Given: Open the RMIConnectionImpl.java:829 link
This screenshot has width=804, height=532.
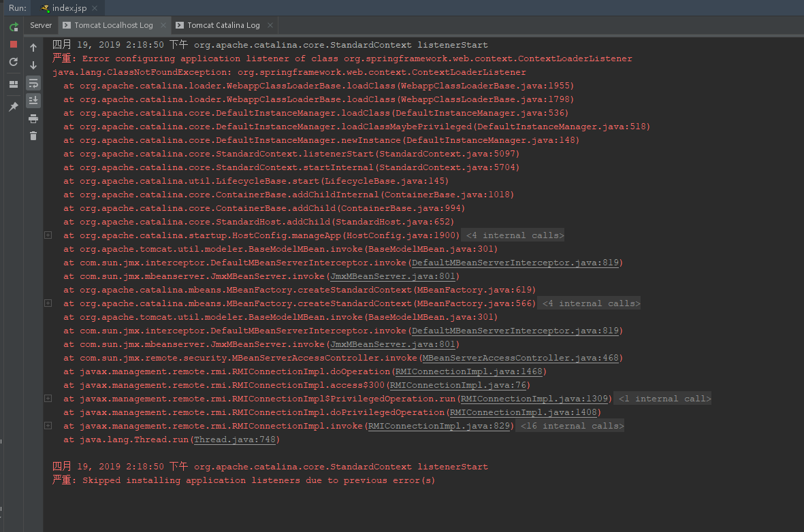Looking at the screenshot, I should click(x=439, y=426).
